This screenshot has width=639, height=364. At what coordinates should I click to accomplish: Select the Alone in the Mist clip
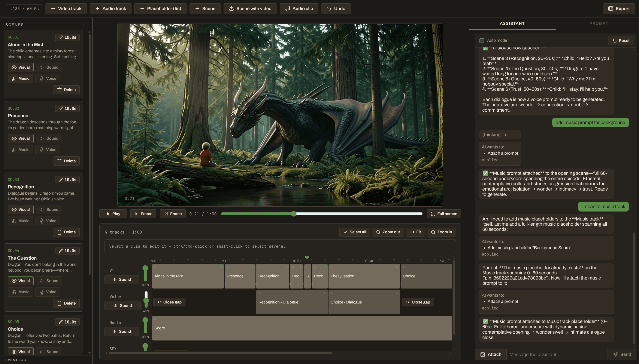[x=188, y=276]
